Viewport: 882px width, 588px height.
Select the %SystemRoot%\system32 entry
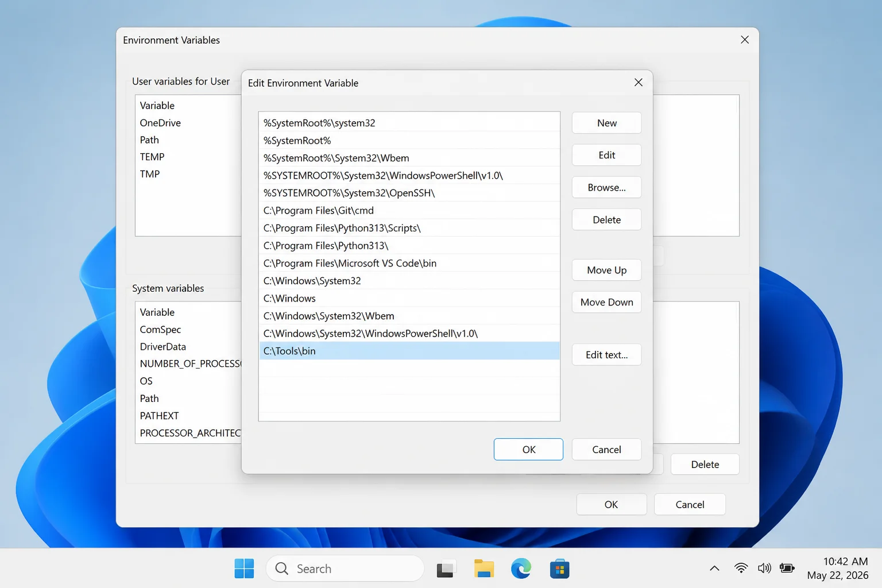[x=409, y=123]
